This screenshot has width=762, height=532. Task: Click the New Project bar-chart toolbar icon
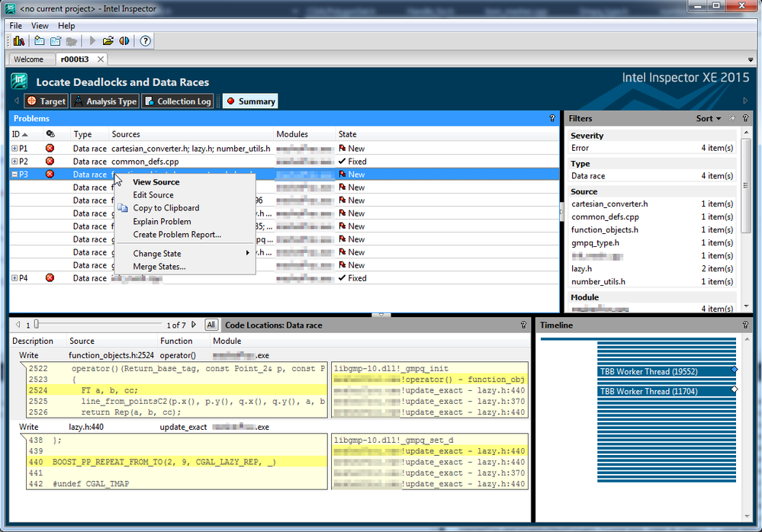[19, 41]
